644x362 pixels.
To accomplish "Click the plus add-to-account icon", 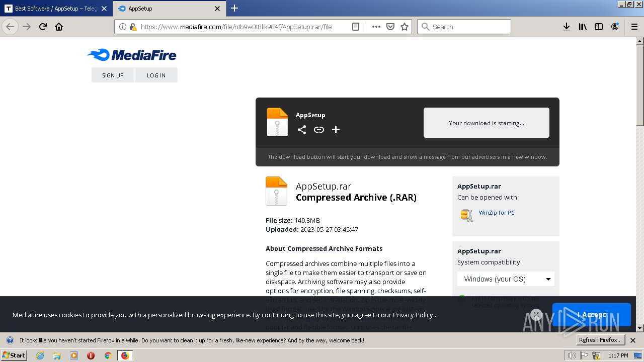I will (x=336, y=130).
